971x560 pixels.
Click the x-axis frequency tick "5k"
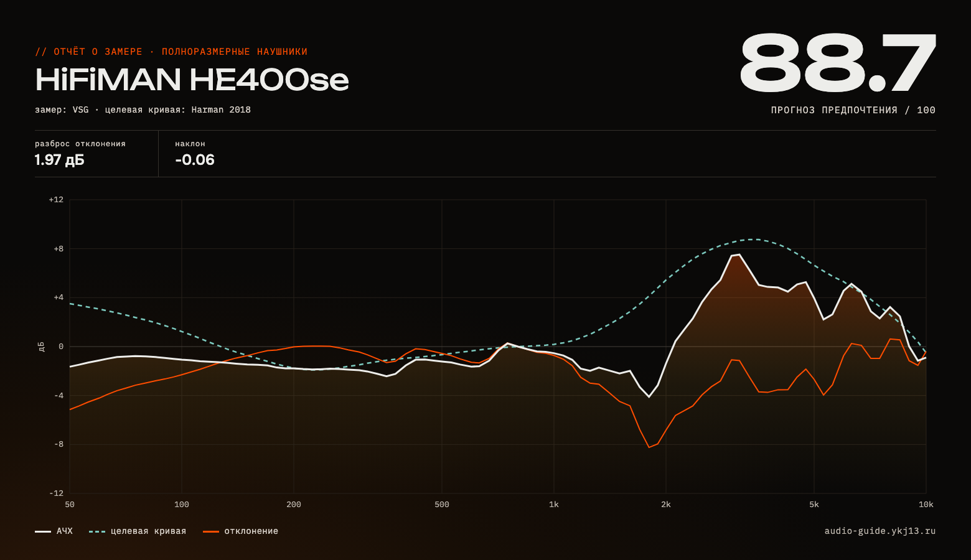814,505
